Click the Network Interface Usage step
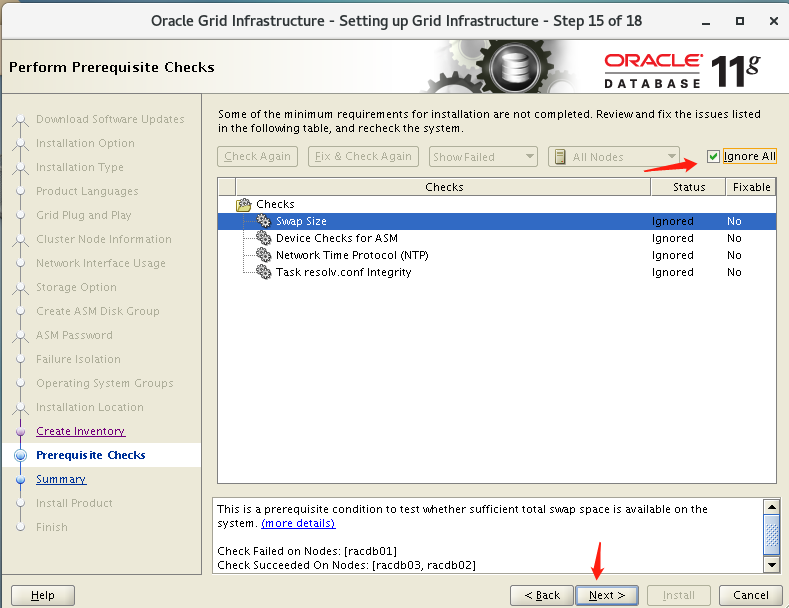Image resolution: width=789 pixels, height=608 pixels. click(x=101, y=263)
